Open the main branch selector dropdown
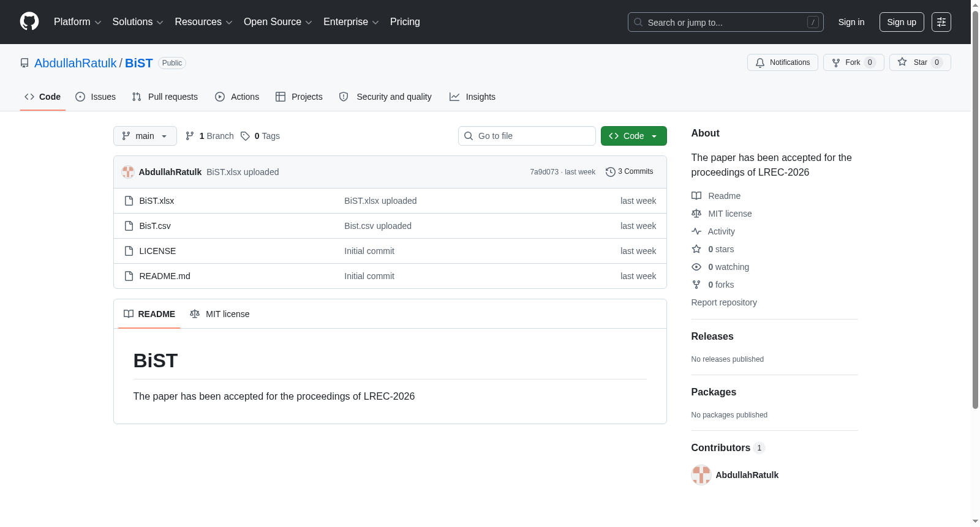 point(145,136)
